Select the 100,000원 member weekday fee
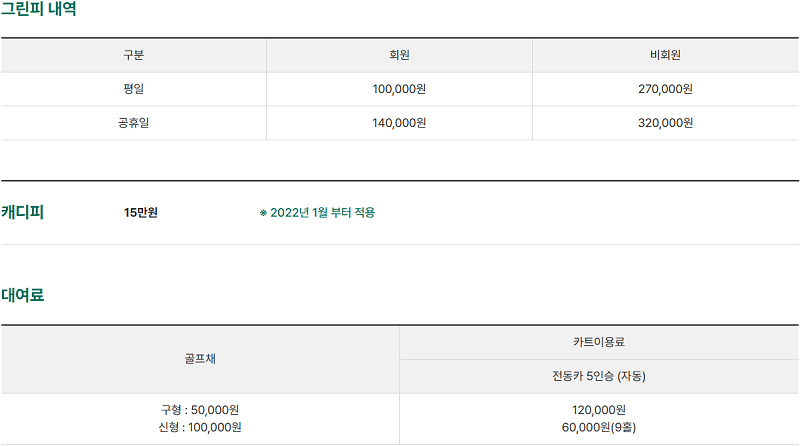Viewport: 800px width, 446px height. pyautogui.click(x=399, y=89)
